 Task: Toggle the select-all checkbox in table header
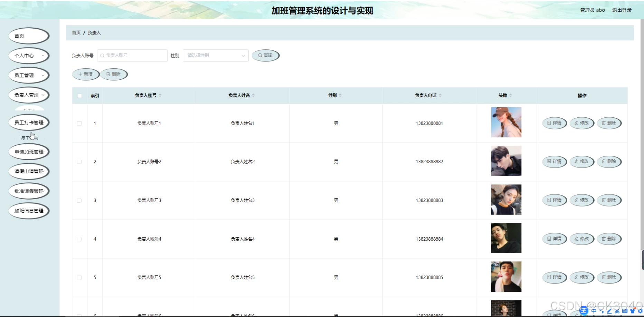point(79,95)
